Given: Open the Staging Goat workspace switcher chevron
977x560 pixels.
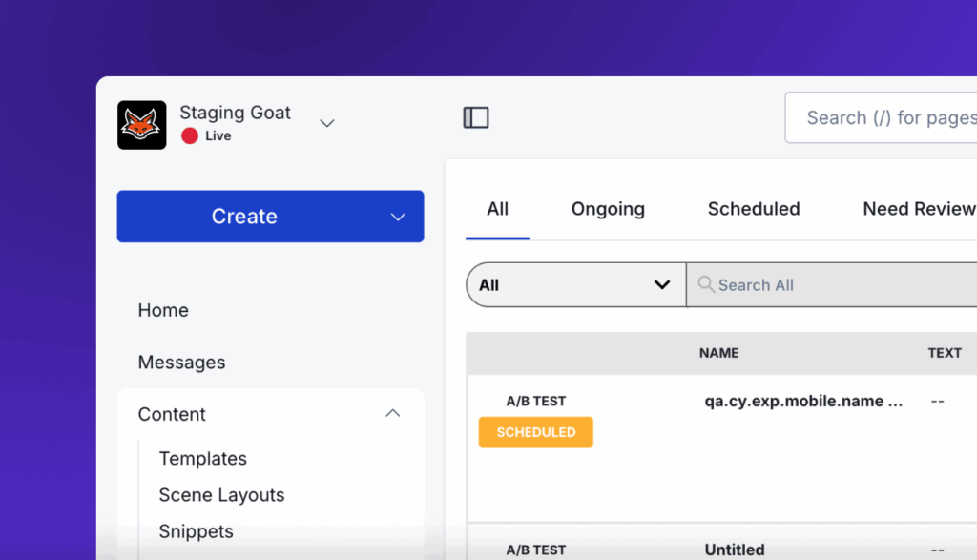Looking at the screenshot, I should pos(326,123).
